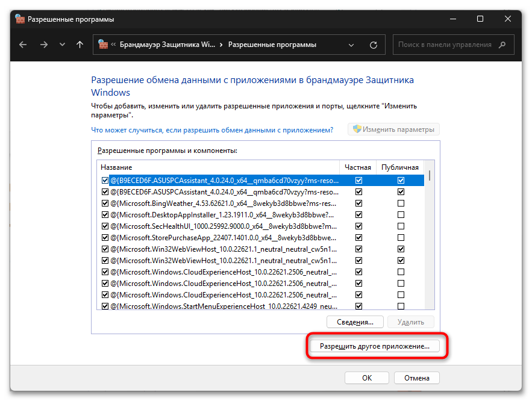Confirm with the OK button
The width and height of the screenshot is (532, 401).
367,378
